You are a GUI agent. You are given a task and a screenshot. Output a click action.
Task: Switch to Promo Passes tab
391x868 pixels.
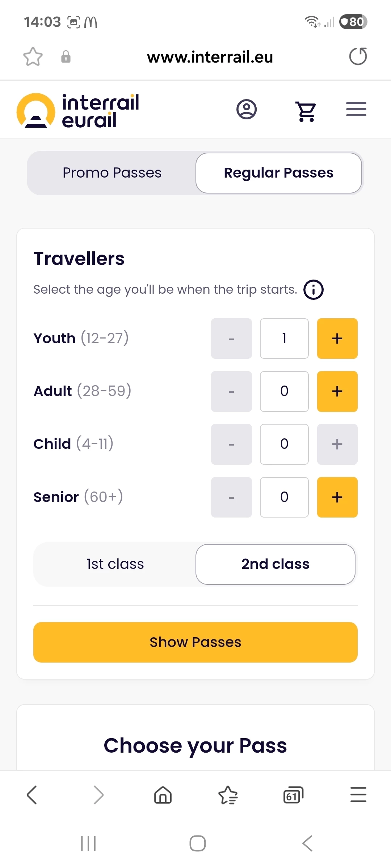pyautogui.click(x=112, y=173)
